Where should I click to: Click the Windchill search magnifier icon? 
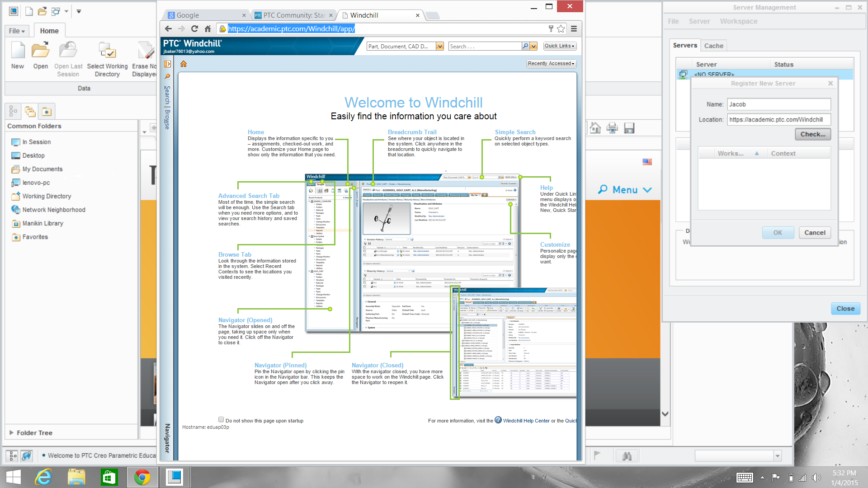(525, 46)
